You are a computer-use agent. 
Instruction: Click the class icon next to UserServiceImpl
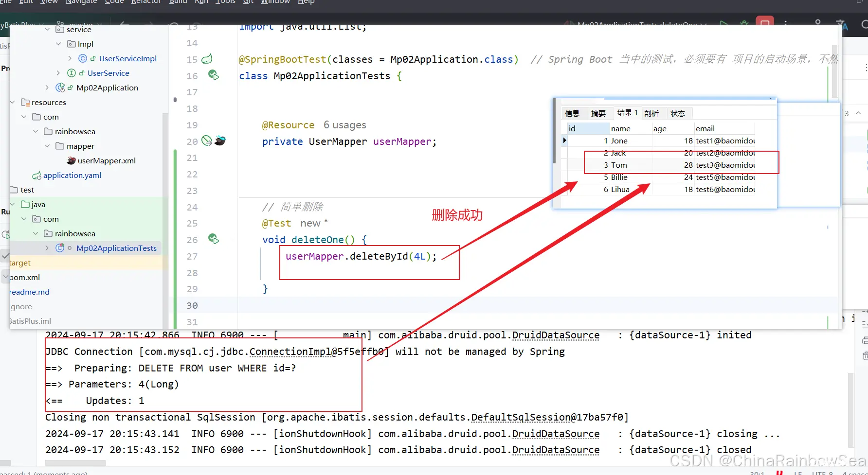click(83, 58)
